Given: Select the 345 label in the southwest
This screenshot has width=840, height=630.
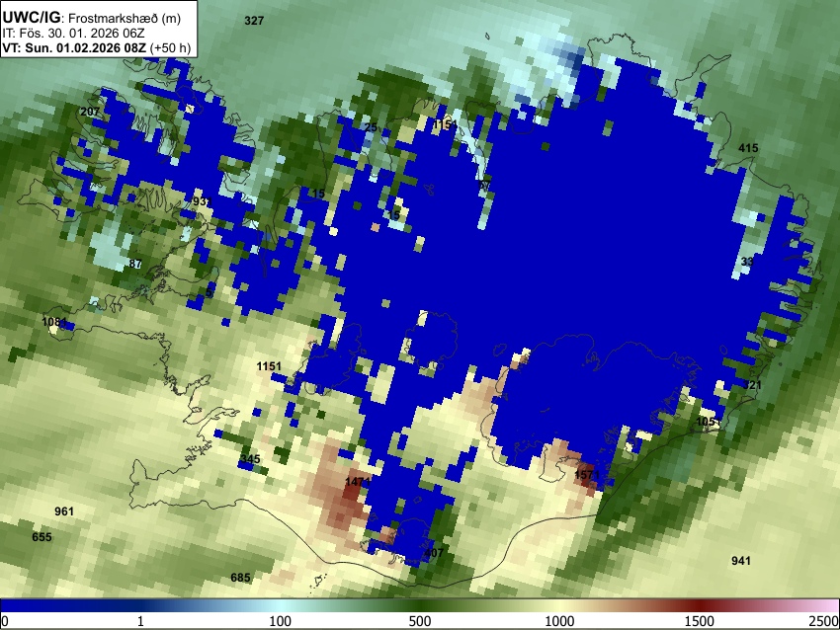Looking at the screenshot, I should pos(250,459).
